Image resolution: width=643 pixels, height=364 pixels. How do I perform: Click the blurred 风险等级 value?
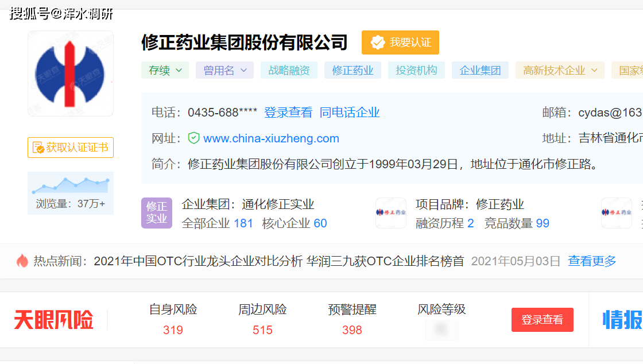(x=441, y=329)
